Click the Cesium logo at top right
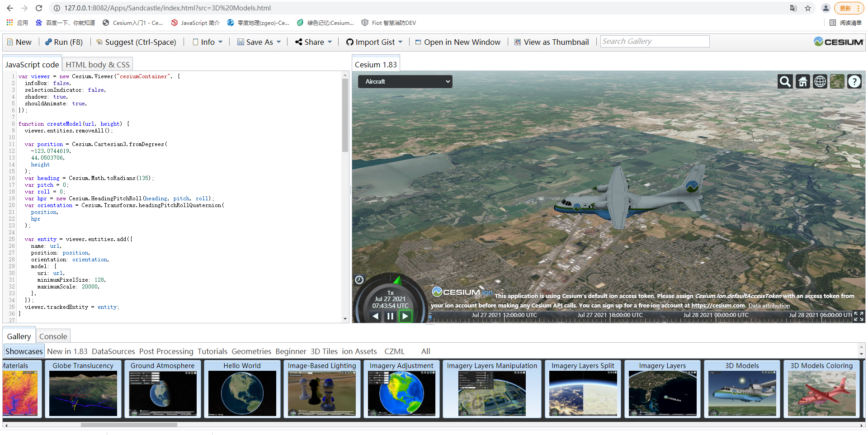This screenshot has width=868, height=435. pos(839,41)
